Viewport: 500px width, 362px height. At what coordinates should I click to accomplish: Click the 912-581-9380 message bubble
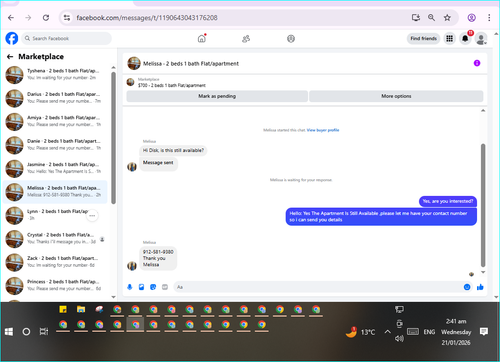158,258
